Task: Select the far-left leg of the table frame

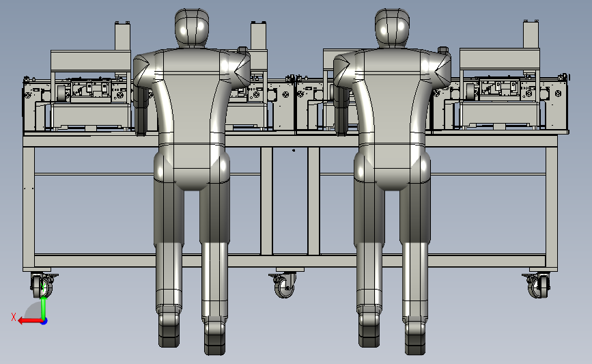Action: coord(29,208)
